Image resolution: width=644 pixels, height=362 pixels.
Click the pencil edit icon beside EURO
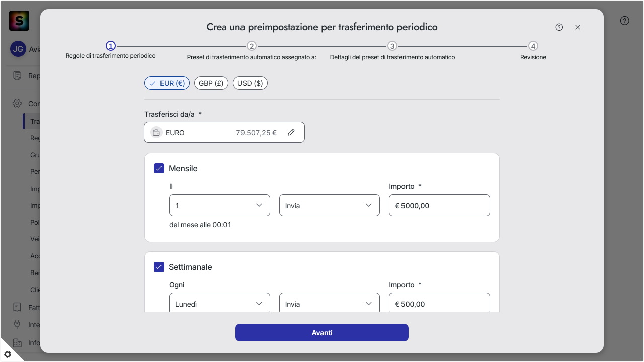click(291, 133)
